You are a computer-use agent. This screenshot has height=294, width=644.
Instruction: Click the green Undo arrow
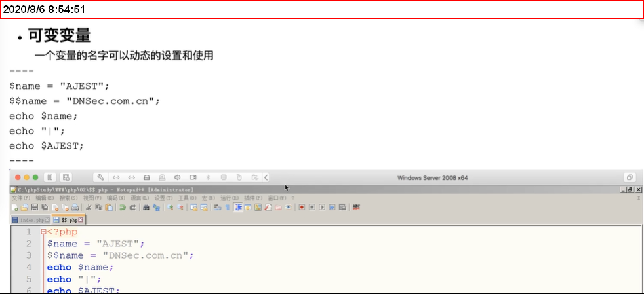click(x=122, y=208)
